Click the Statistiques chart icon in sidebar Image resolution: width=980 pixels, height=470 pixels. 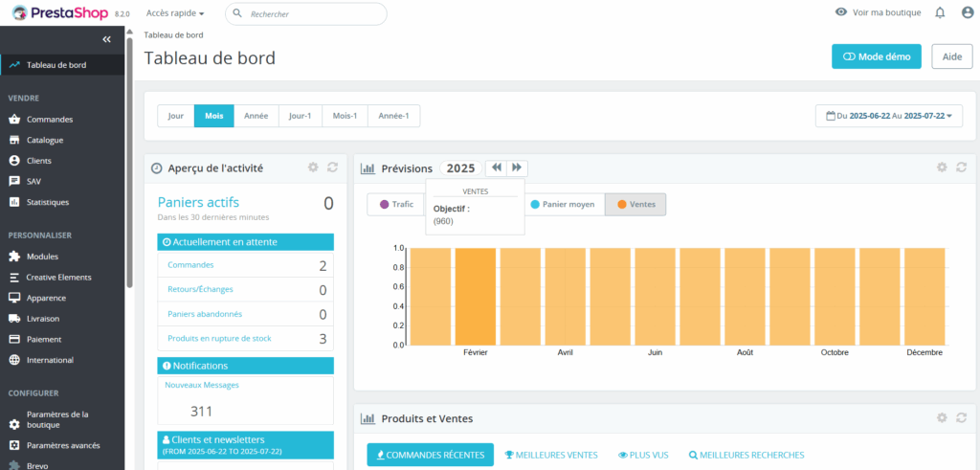click(x=14, y=202)
